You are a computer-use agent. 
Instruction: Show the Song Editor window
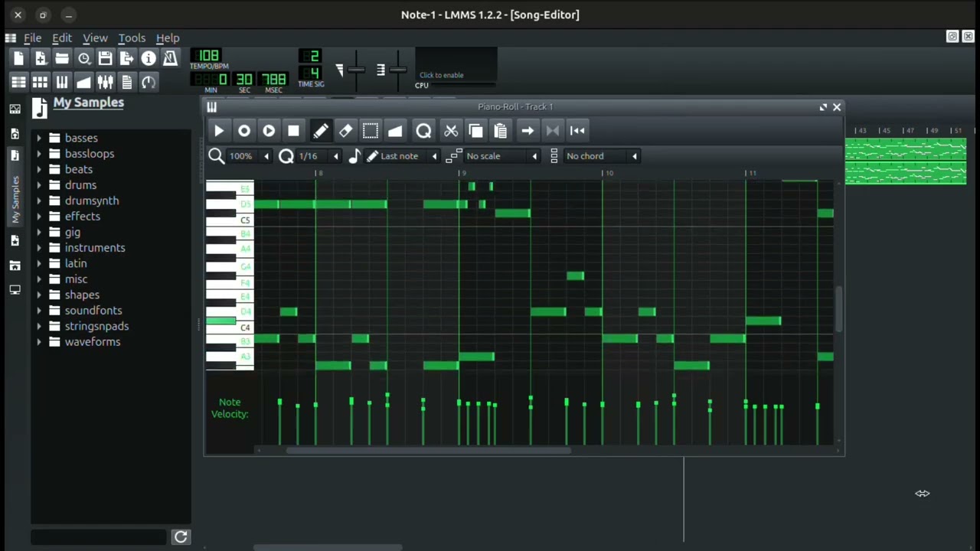point(19,82)
